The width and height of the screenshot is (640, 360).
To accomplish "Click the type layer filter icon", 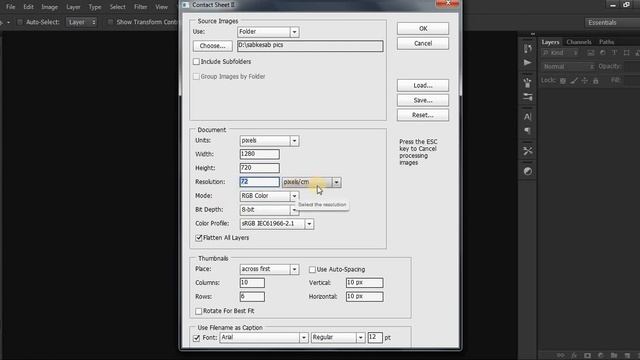I will [x=614, y=53].
